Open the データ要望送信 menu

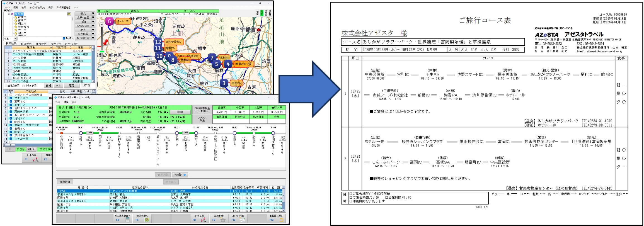pyautogui.click(x=63, y=8)
